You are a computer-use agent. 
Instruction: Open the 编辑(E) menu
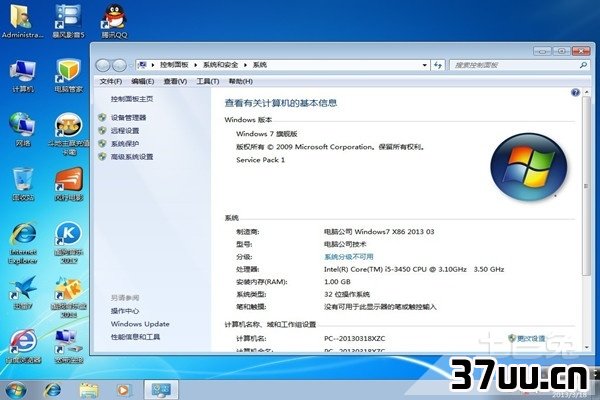[x=142, y=81]
